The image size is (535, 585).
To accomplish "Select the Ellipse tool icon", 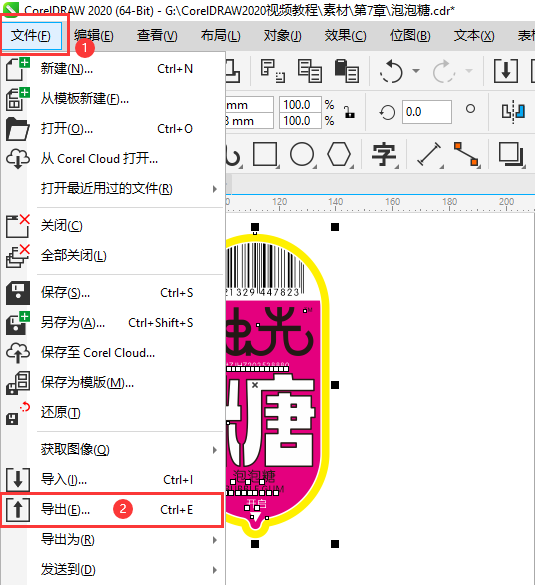I will [x=302, y=154].
